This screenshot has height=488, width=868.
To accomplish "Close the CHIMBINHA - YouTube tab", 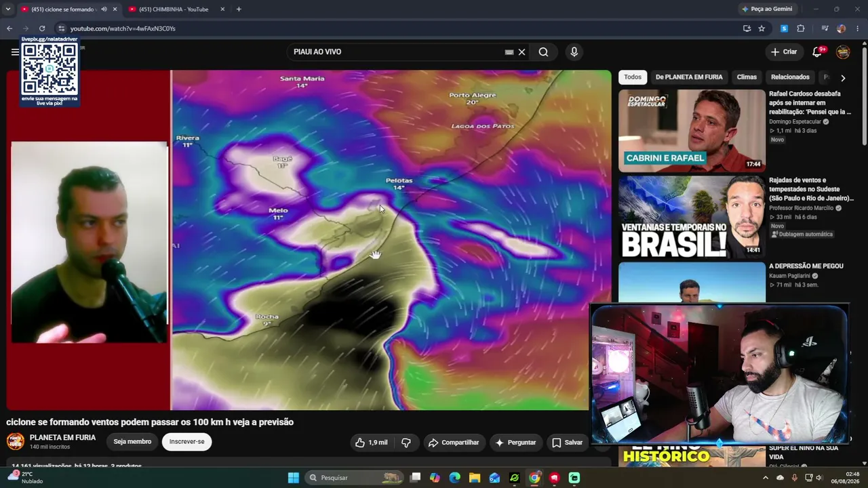I will [222, 9].
